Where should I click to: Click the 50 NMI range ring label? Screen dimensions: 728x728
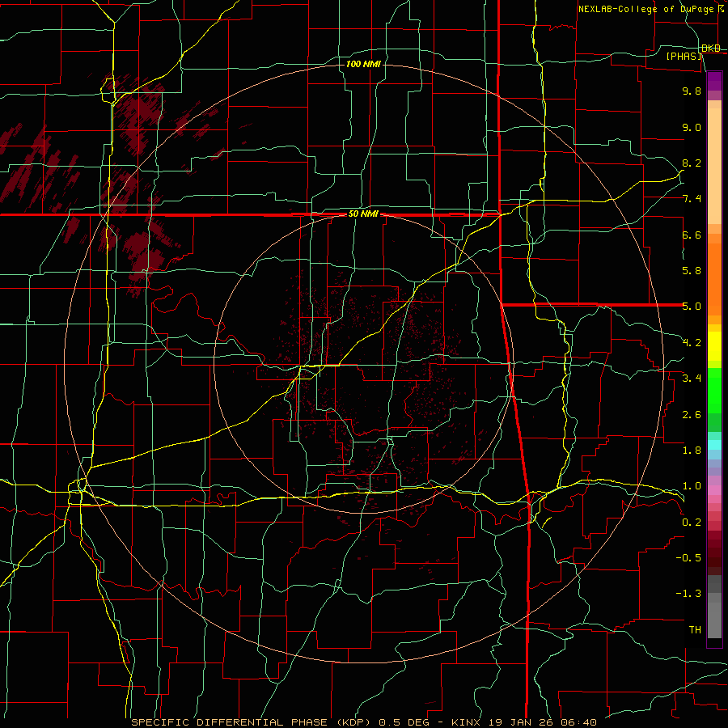coord(363,214)
